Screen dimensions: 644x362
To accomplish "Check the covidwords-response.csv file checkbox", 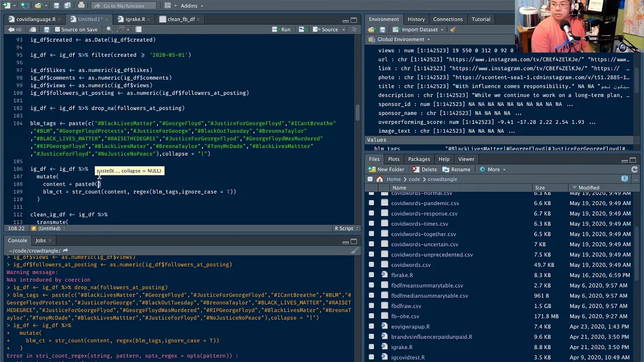I will [371, 214].
